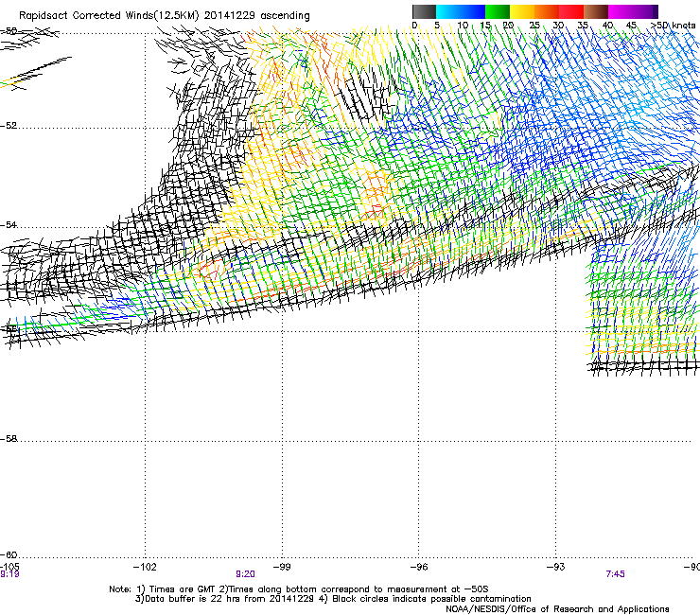
Task: Click the yellow 20-25 knots color band
Action: (x=522, y=11)
